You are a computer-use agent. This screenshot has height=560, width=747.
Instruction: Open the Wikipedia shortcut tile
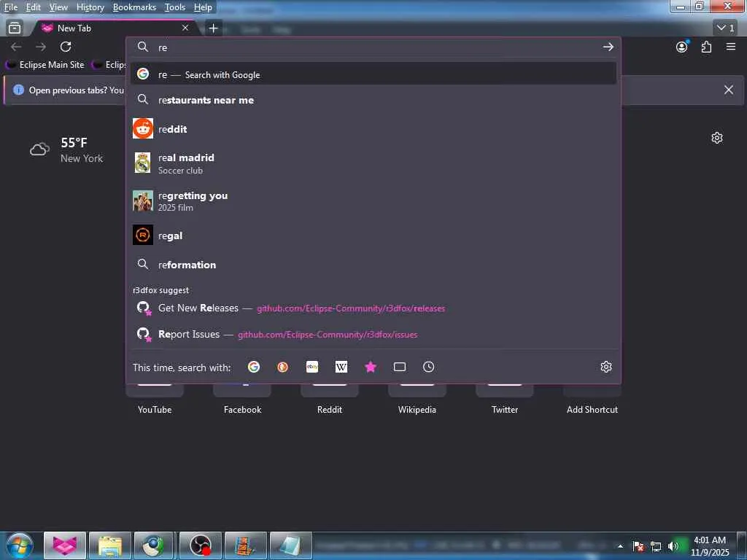pyautogui.click(x=417, y=399)
